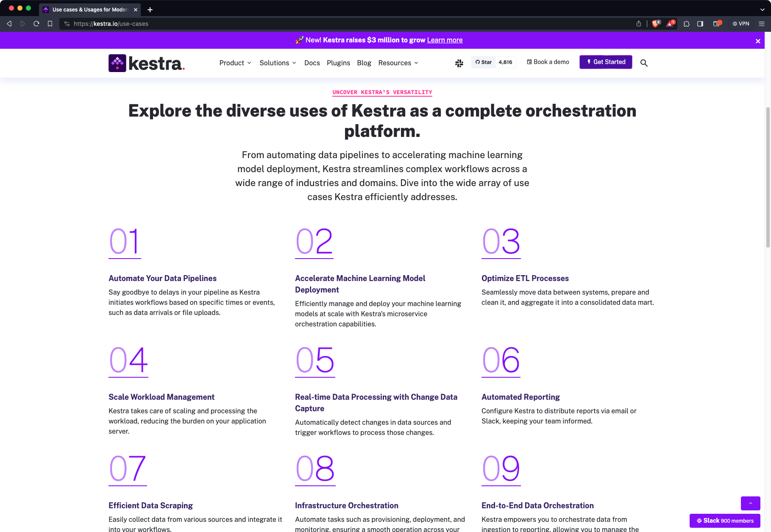Expand the Solutions navigation dropdown
Image resolution: width=771 pixels, height=532 pixels.
278,63
